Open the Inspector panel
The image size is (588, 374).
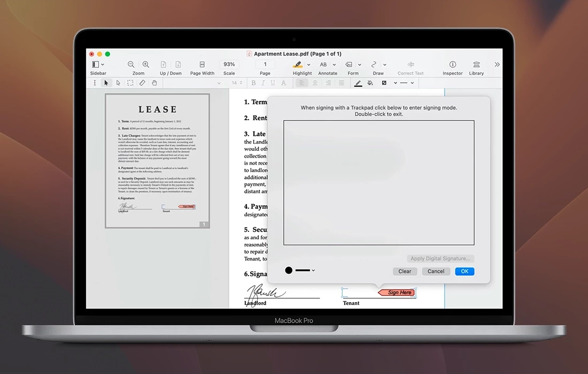(x=452, y=65)
